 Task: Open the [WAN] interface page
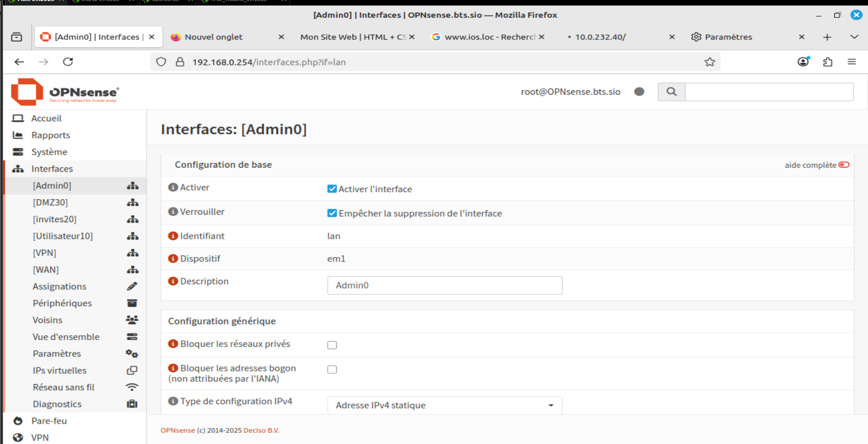(46, 270)
